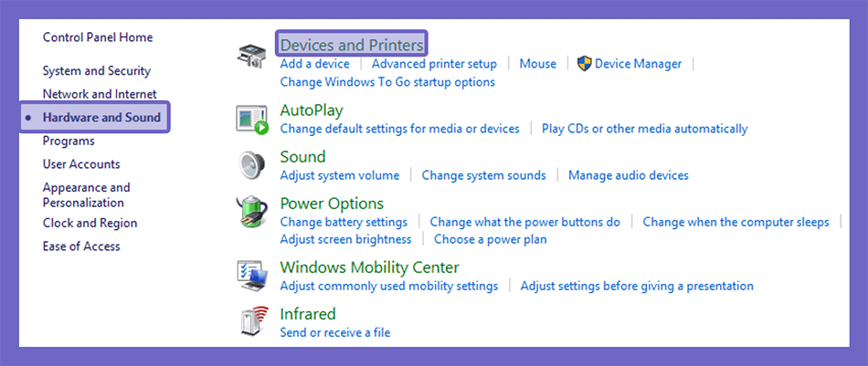
Task: Click the Devices and Printers printer icon
Action: click(x=252, y=57)
